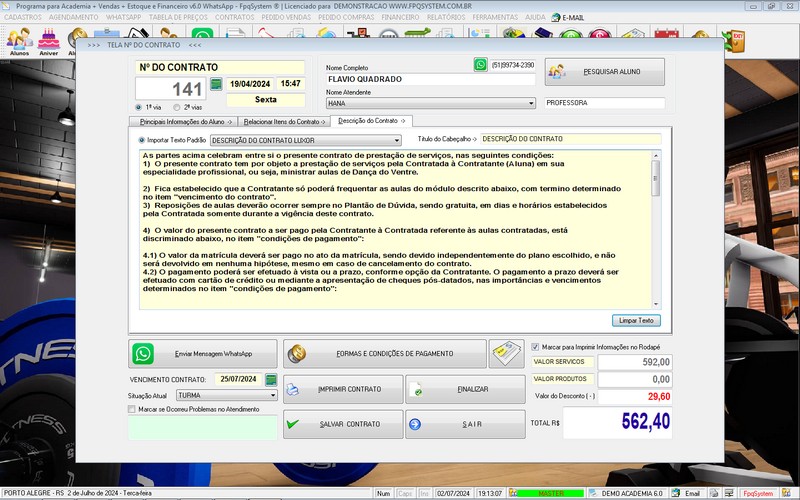
Task: Click status bar time 19:13:07
Action: coord(490,493)
